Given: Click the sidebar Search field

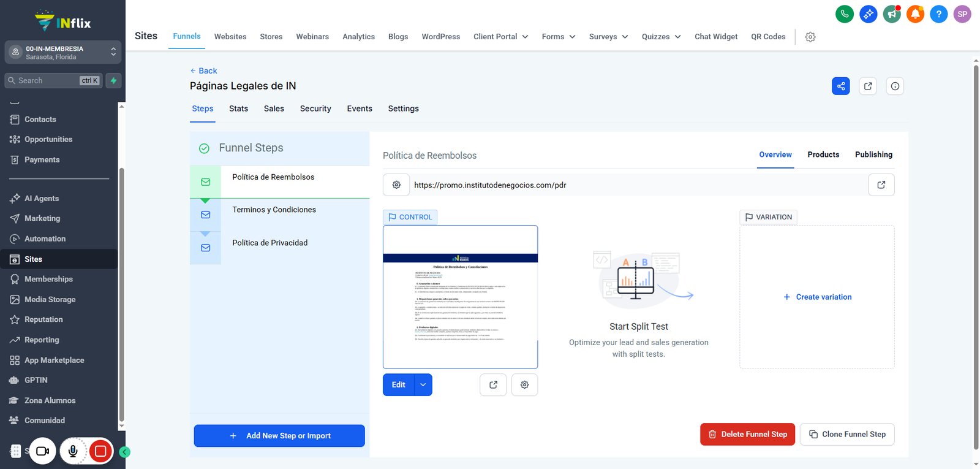Looking at the screenshot, I should 54,80.
